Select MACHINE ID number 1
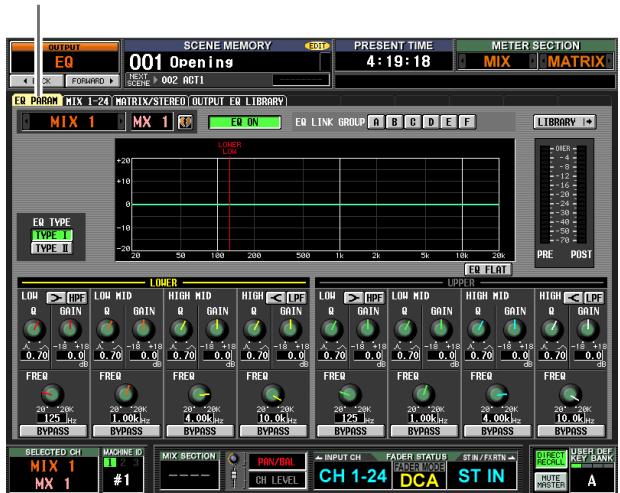Screen dimensions: 620x493 [109, 462]
